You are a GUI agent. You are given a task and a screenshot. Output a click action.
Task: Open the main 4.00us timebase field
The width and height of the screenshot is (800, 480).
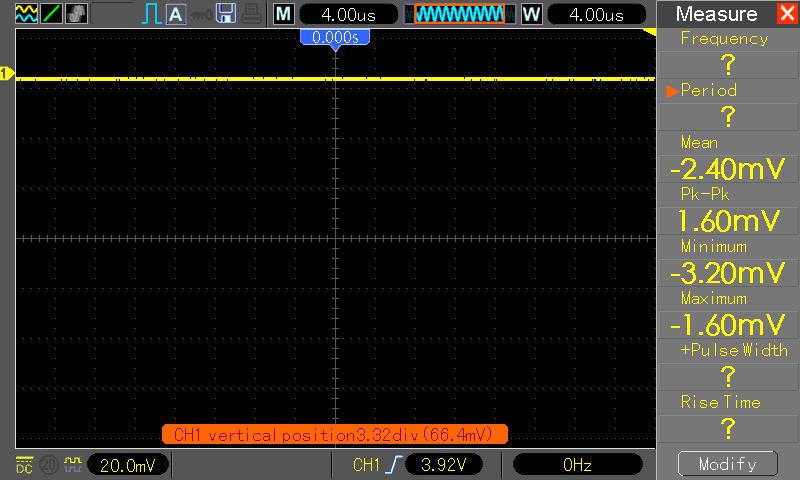click(348, 14)
